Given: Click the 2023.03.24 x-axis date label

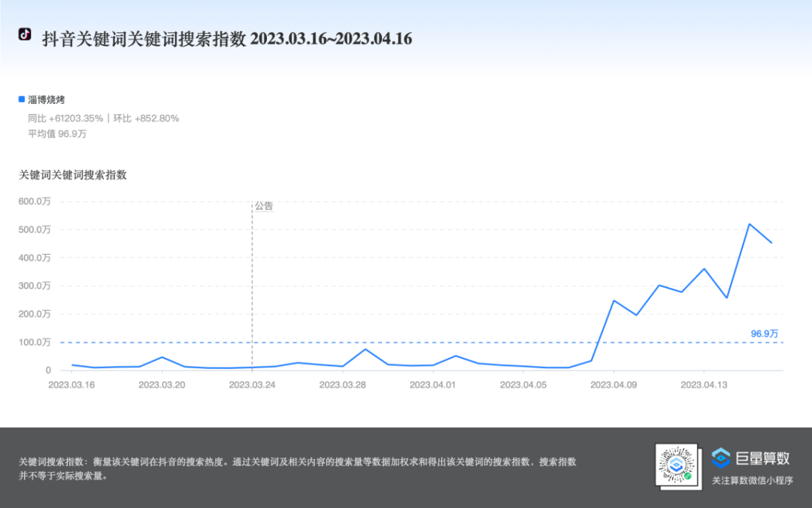Looking at the screenshot, I should (252, 385).
